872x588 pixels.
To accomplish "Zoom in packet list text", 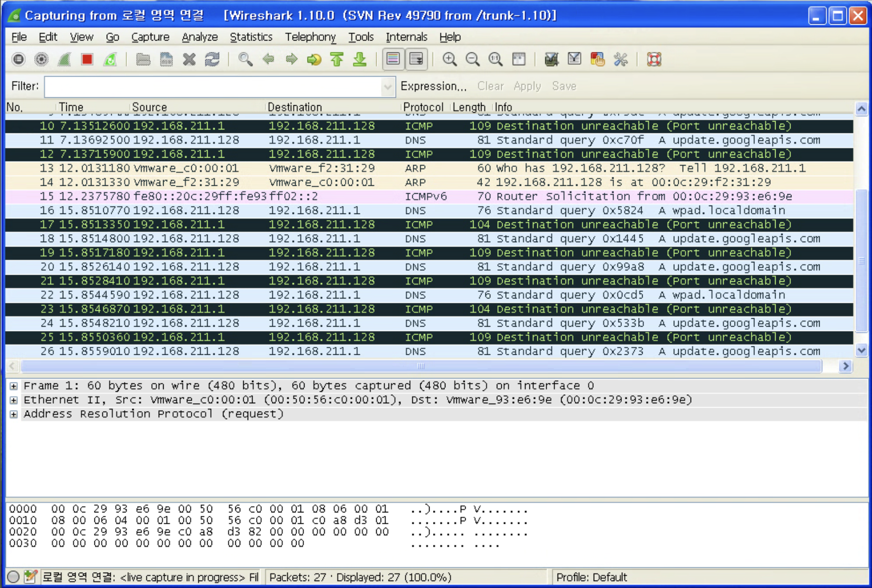I will pyautogui.click(x=449, y=59).
